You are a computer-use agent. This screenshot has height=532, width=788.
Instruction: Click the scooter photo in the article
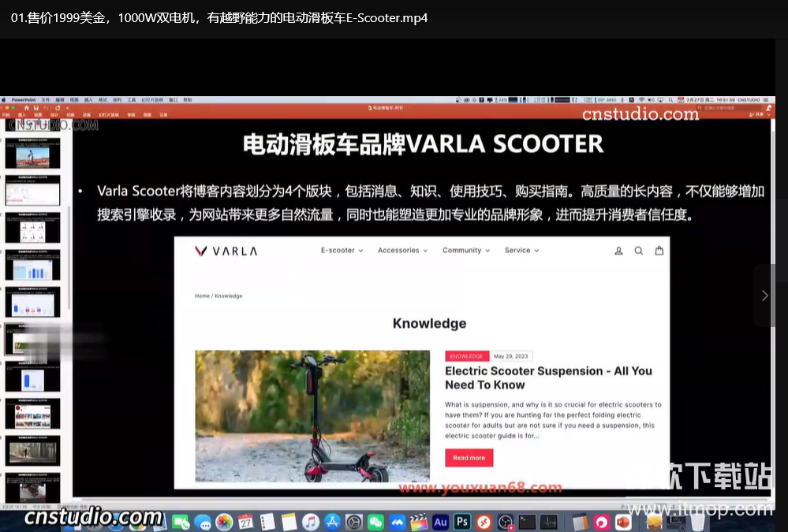[312, 416]
